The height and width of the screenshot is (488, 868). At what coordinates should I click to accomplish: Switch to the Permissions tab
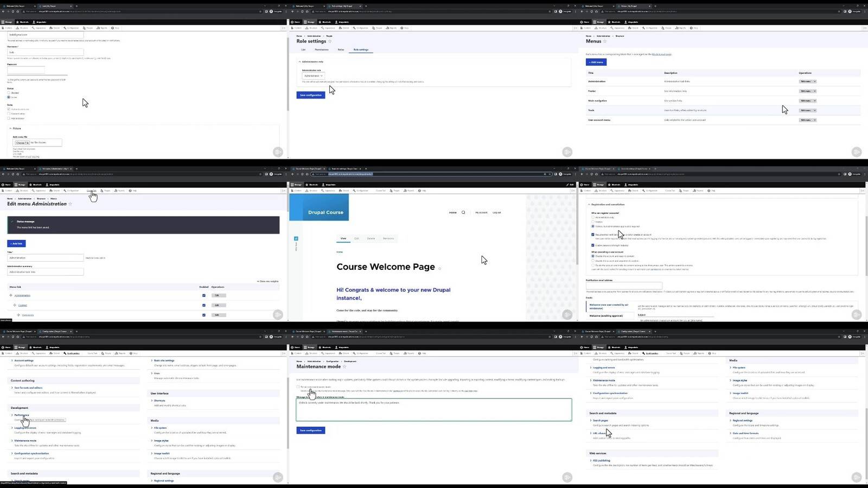[322, 49]
